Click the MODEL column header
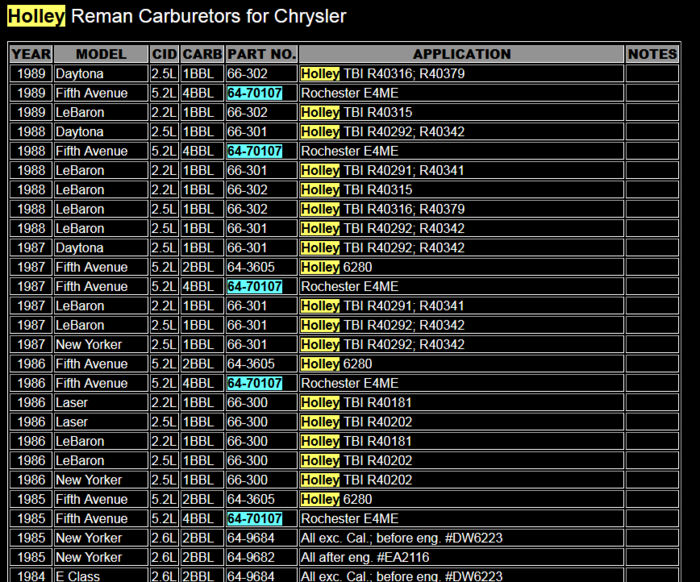Screen dimensions: 700x582 [x=101, y=54]
